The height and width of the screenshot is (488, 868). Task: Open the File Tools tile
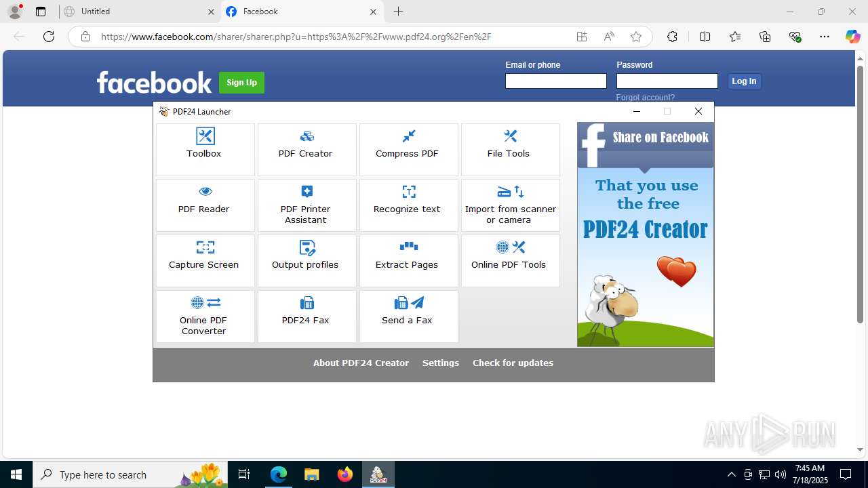pyautogui.click(x=510, y=150)
